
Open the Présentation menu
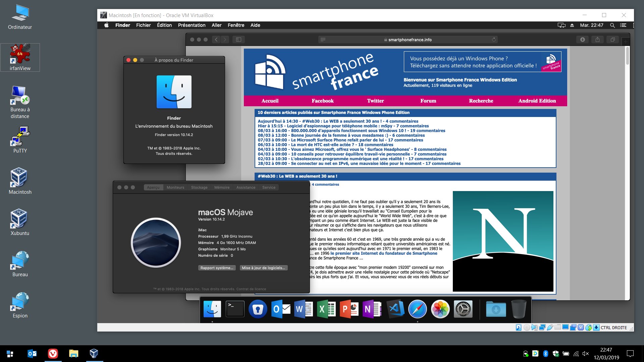click(192, 25)
